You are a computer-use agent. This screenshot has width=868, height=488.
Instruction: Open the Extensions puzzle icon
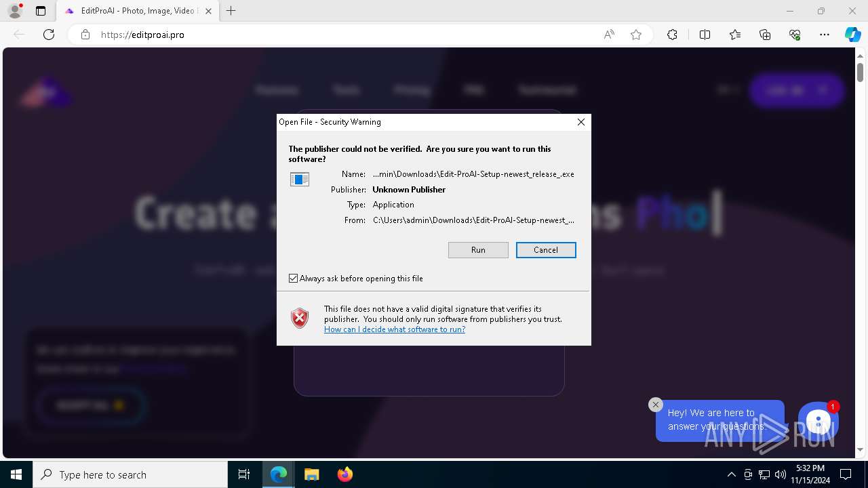(x=672, y=35)
